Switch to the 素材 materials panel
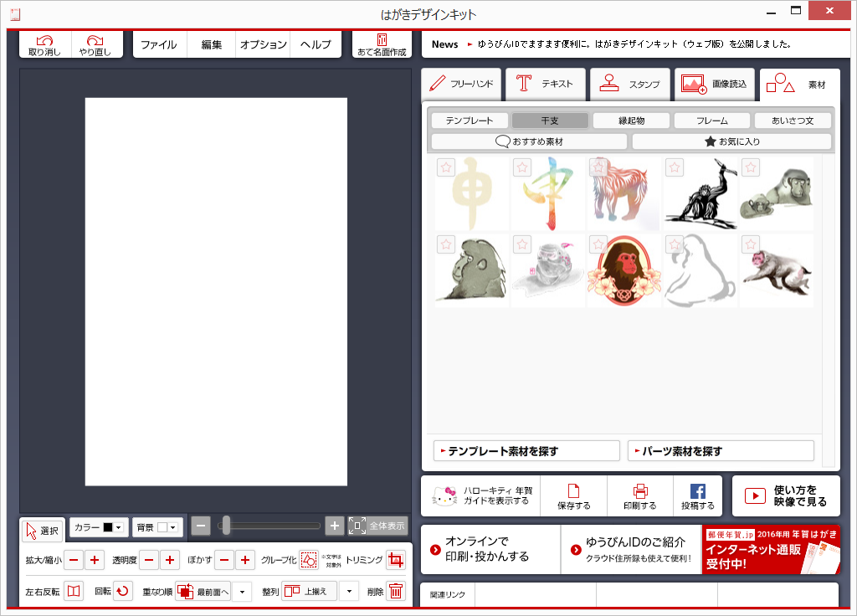The width and height of the screenshot is (857, 616). coord(800,84)
